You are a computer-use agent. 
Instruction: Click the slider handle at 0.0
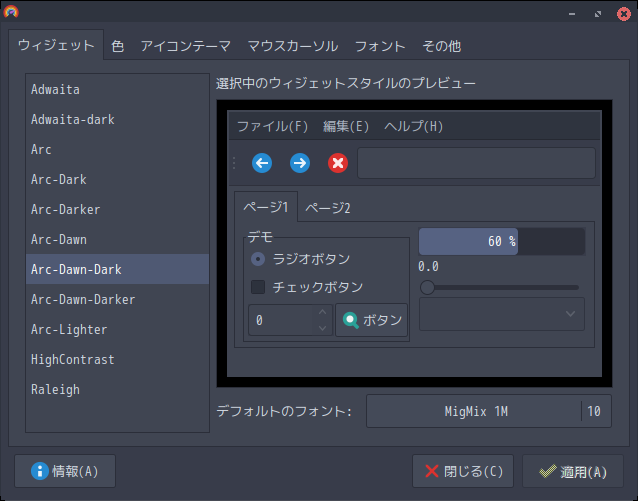tap(427, 287)
